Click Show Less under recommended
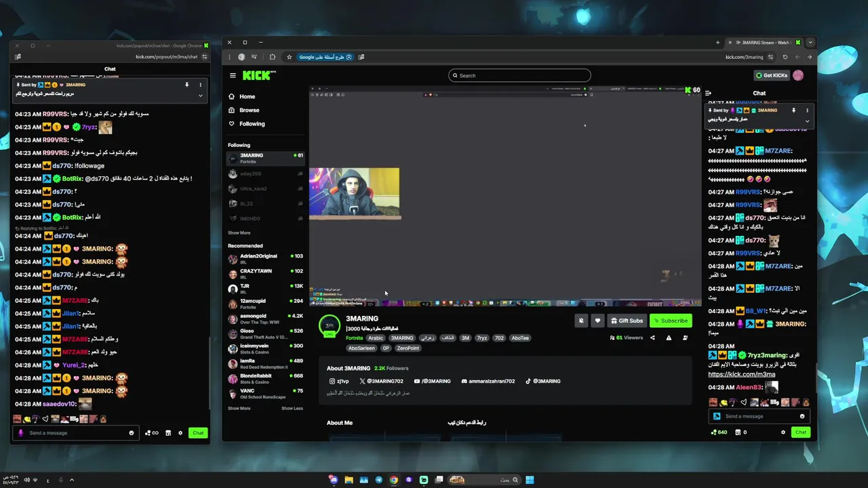The height and width of the screenshot is (488, 868). pyautogui.click(x=292, y=408)
